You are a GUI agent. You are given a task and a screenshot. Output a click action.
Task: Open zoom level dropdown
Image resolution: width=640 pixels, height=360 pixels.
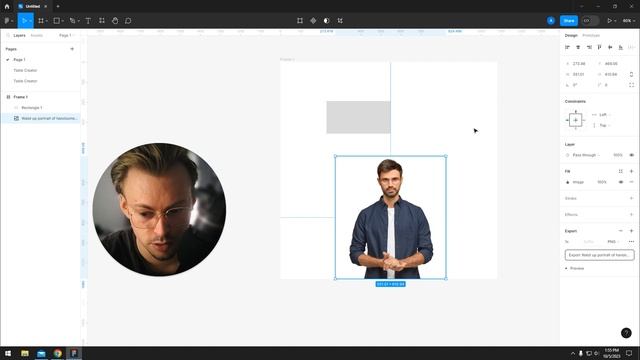tap(629, 20)
